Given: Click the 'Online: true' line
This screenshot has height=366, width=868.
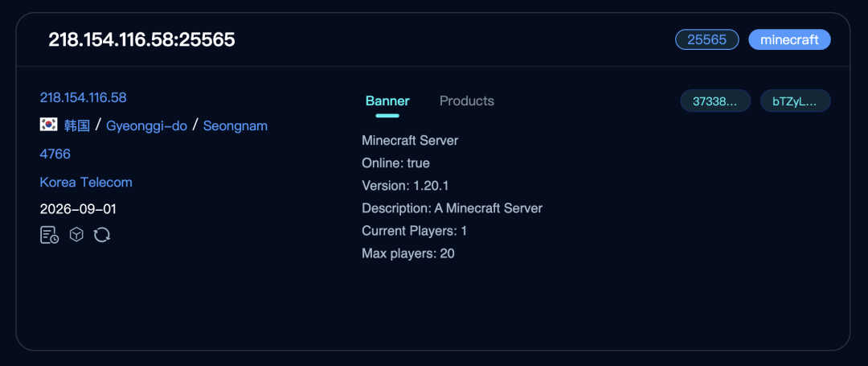Looking at the screenshot, I should tap(395, 163).
